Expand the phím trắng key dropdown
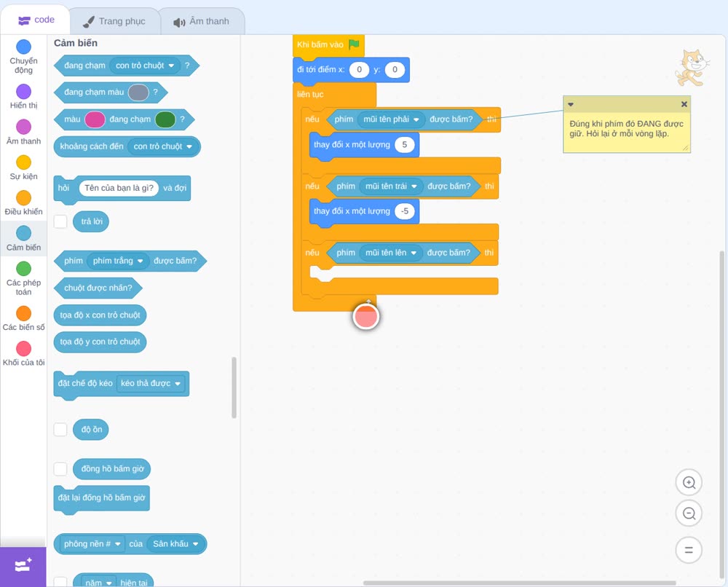Image resolution: width=728 pixels, height=587 pixels. point(118,261)
